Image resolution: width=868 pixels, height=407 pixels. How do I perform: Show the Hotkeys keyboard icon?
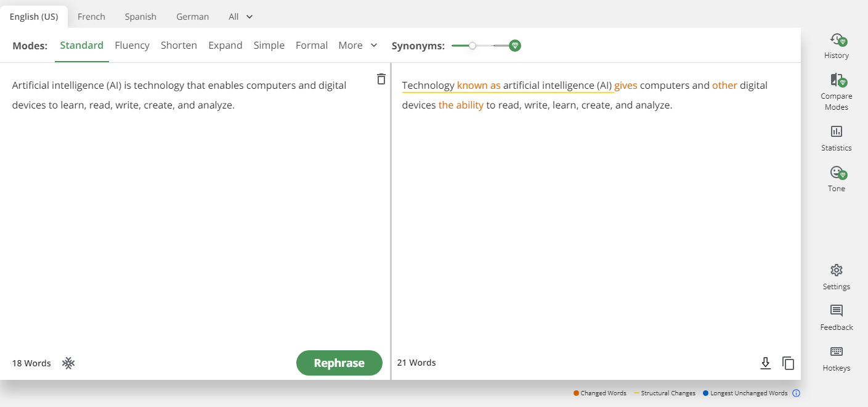[836, 352]
